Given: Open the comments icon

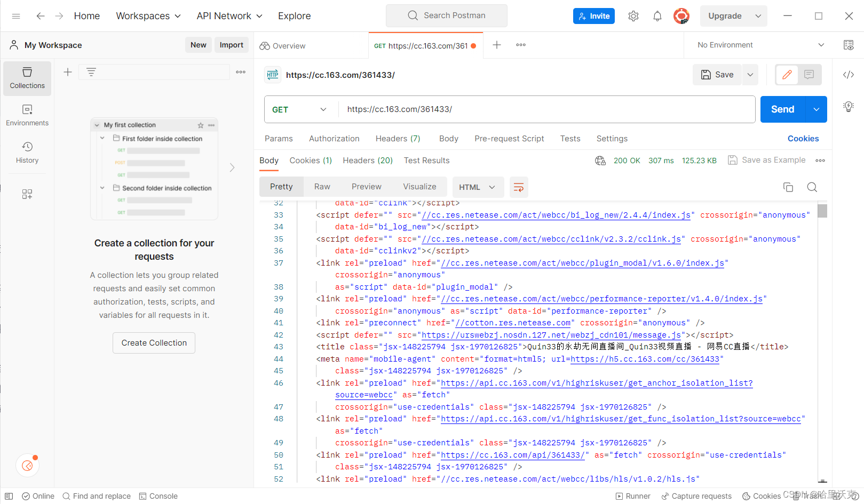Looking at the screenshot, I should click(809, 75).
